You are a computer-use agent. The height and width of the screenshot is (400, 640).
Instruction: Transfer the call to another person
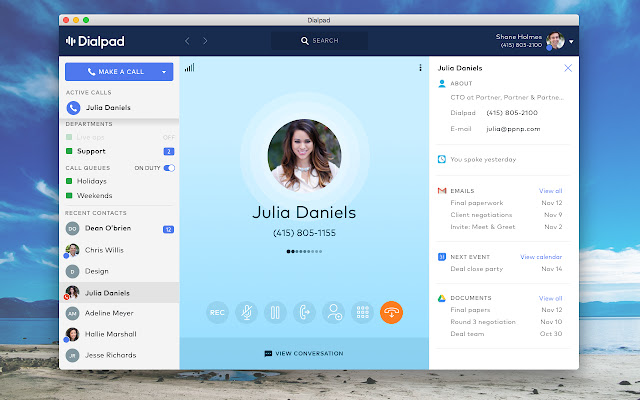pyautogui.click(x=304, y=313)
